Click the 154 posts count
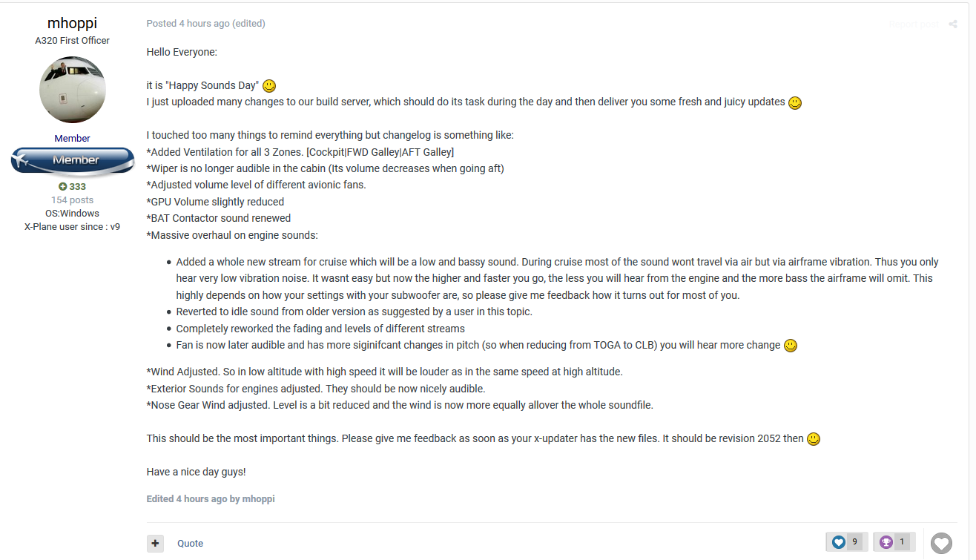The height and width of the screenshot is (560, 976). coord(72,200)
